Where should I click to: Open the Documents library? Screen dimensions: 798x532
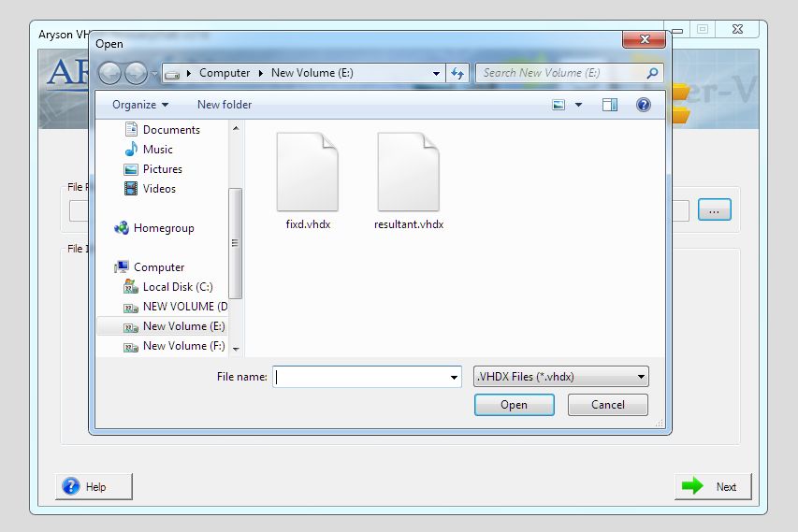(x=163, y=130)
